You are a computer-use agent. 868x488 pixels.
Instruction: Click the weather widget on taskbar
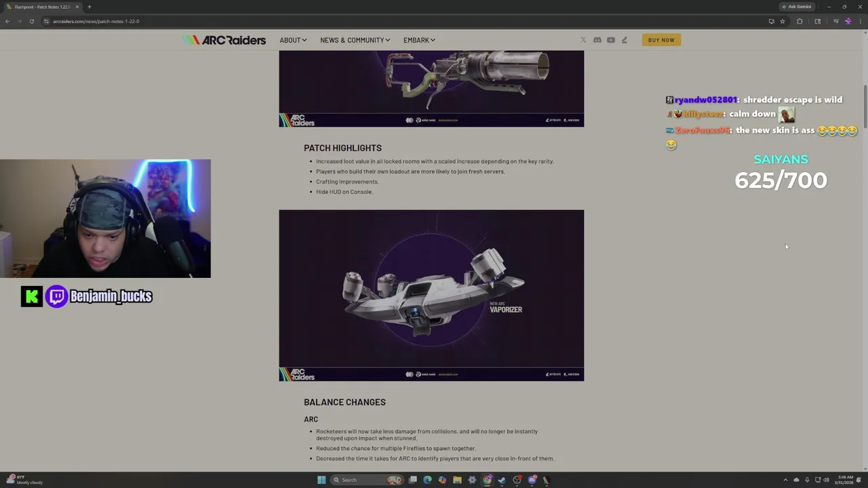tap(25, 480)
